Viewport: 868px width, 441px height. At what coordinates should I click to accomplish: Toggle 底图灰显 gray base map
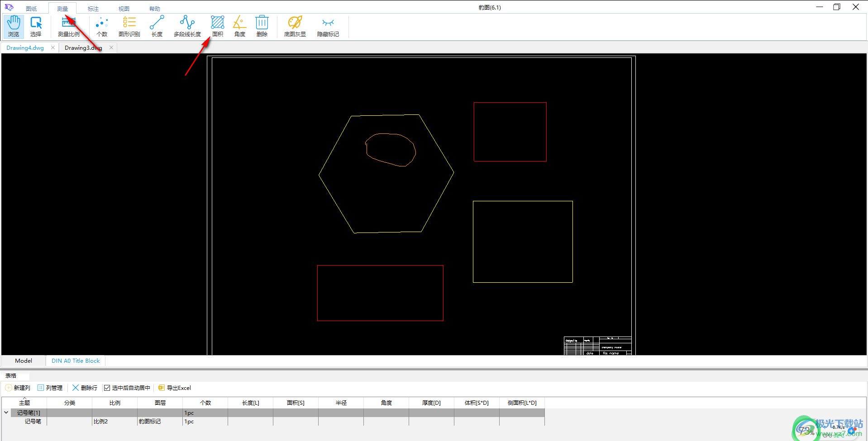(295, 26)
